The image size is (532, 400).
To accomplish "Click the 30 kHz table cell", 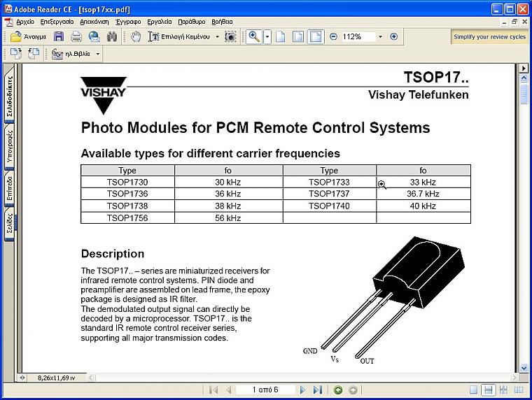I will point(228,182).
